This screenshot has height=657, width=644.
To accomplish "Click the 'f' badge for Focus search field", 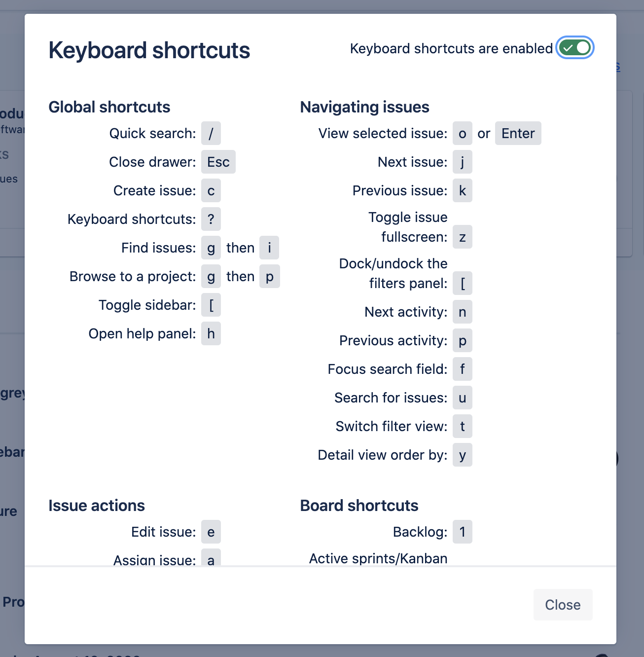I will [462, 369].
